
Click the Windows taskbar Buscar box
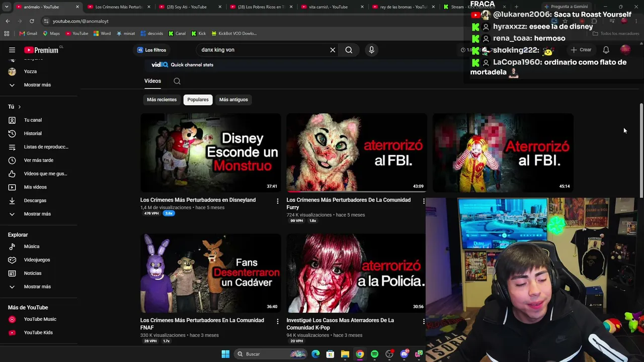coord(271,354)
